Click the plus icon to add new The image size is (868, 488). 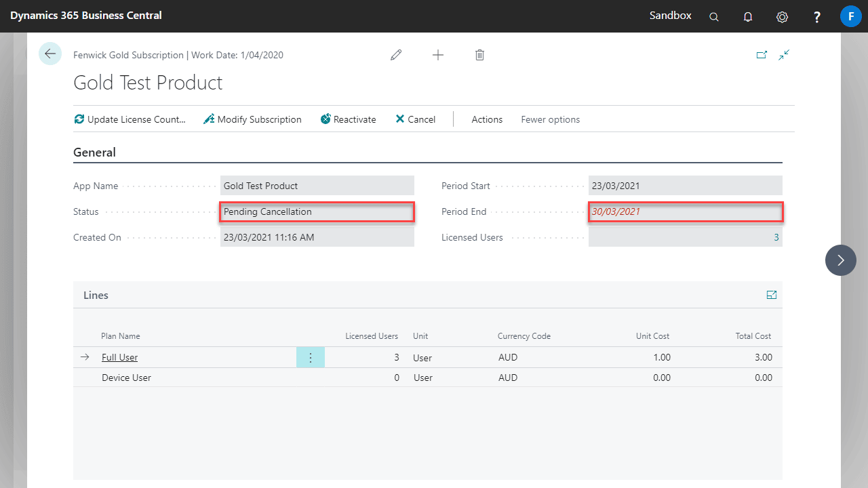438,55
